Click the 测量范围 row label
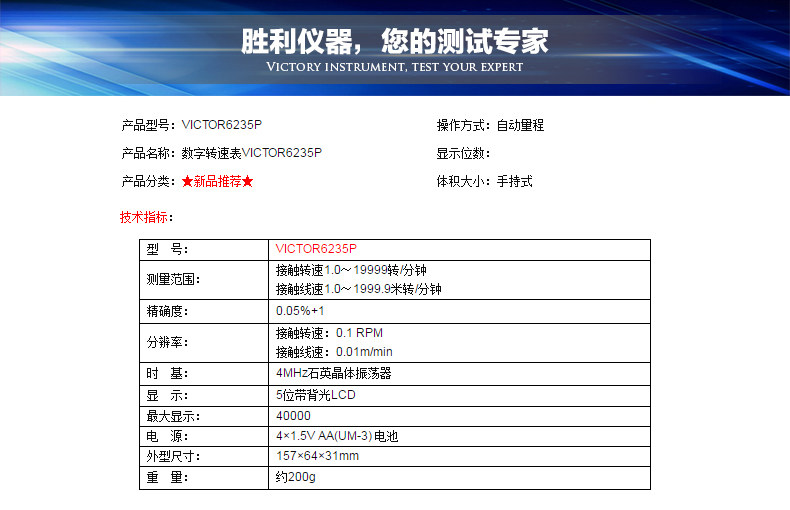Screen dimensions: 790x510 pyautogui.click(x=173, y=279)
